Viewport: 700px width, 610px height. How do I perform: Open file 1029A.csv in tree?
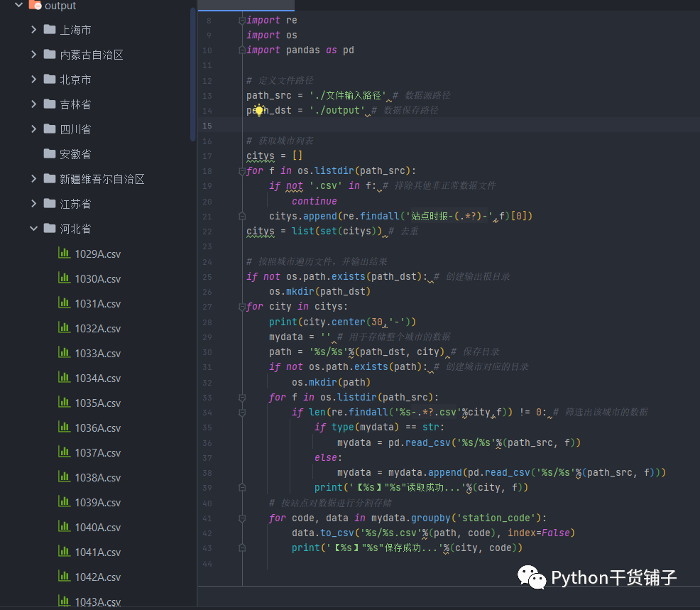click(98, 254)
